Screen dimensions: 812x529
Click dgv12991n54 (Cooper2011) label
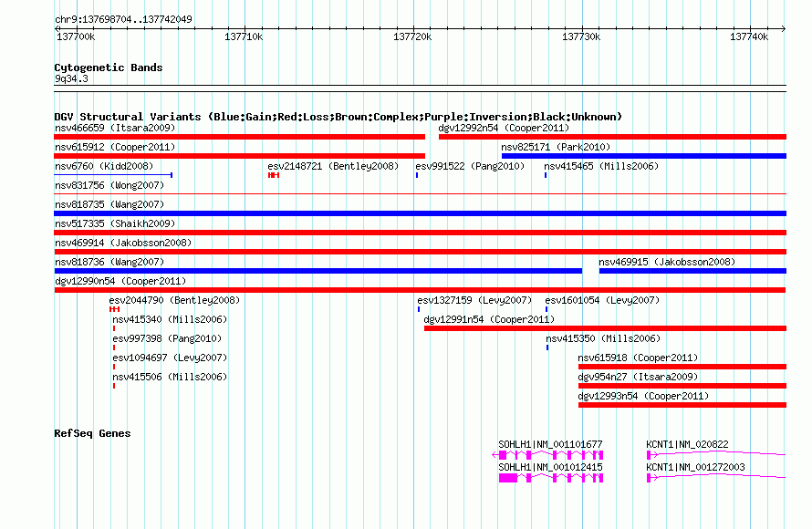[489, 319]
